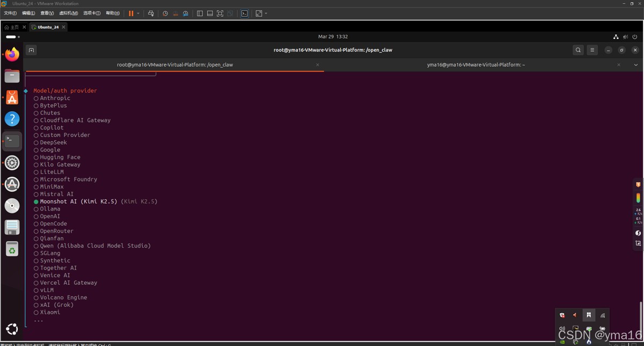Revert virtual machine to previous snapshot

(x=175, y=13)
